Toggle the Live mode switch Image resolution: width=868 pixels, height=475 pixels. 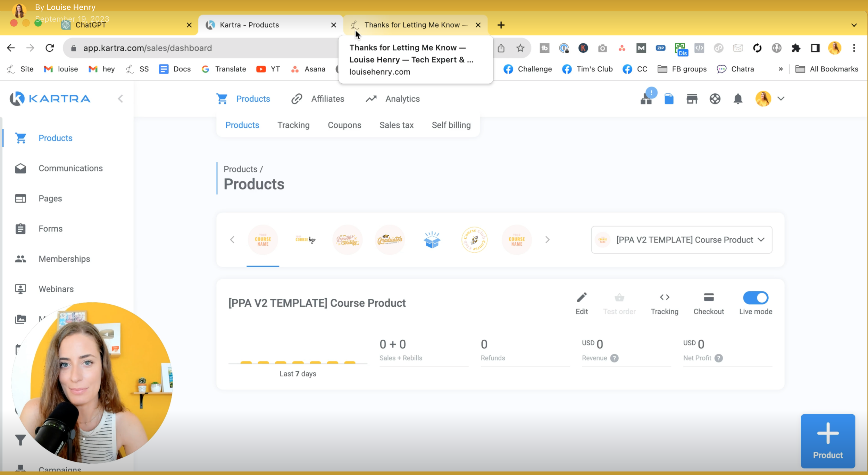(756, 298)
